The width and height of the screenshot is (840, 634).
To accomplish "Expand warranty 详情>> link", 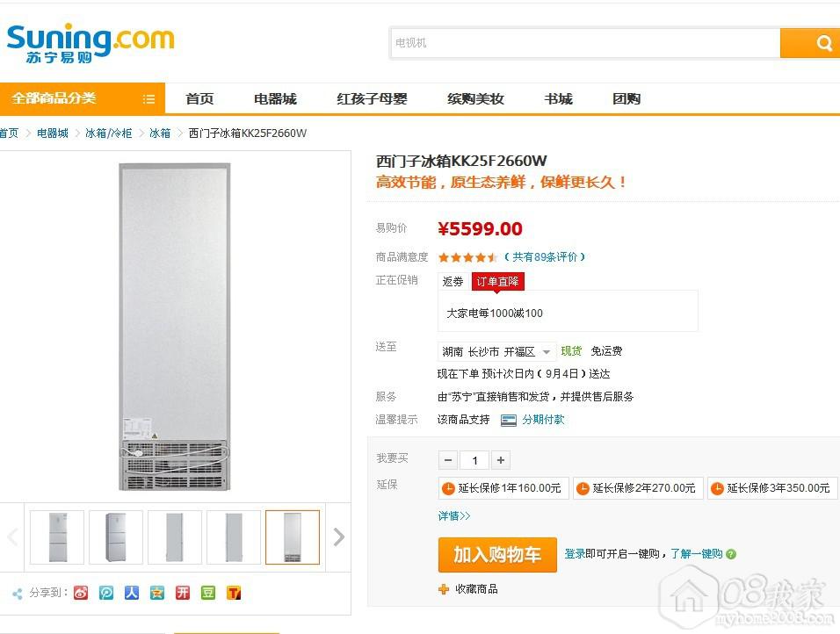I will (x=454, y=515).
